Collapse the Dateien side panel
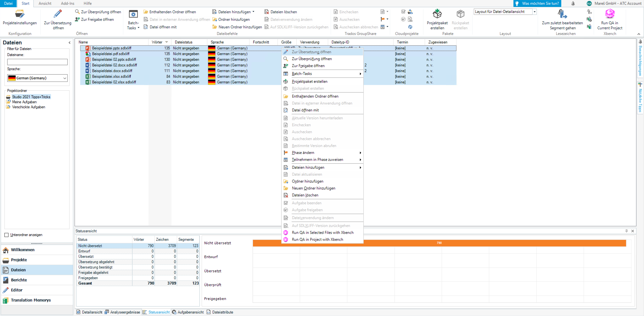 tap(70, 42)
